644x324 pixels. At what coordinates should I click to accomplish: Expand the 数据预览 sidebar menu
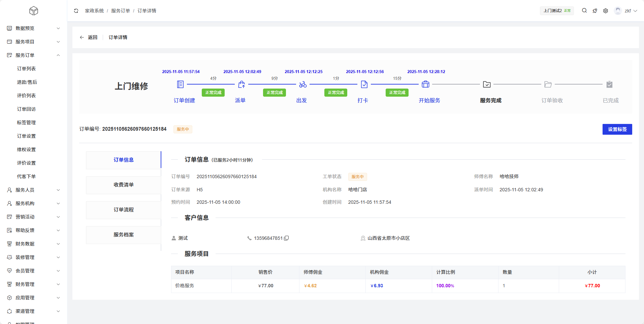(x=34, y=28)
